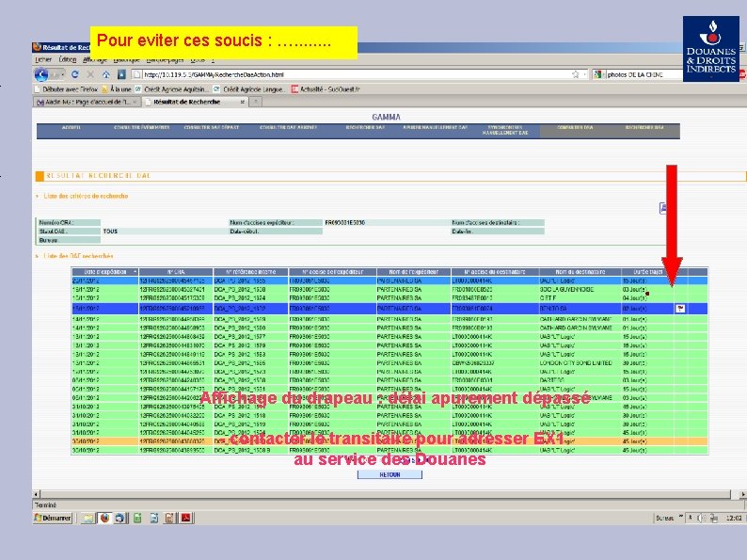747x560 pixels.
Task: Open 'Consulter DAE départ' in GAMMA menu
Action: [x=212, y=128]
